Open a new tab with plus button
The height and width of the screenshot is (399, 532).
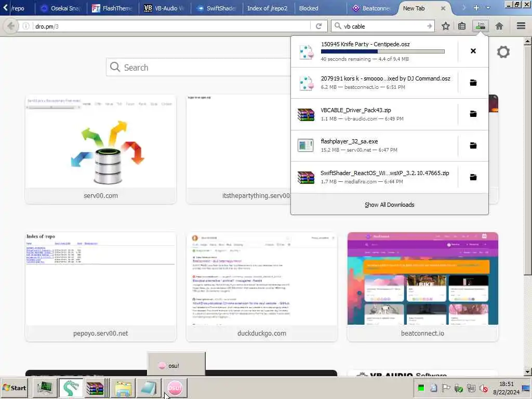(476, 8)
